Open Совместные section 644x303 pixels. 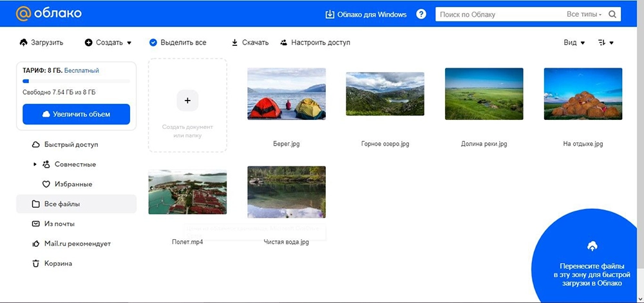pos(76,164)
